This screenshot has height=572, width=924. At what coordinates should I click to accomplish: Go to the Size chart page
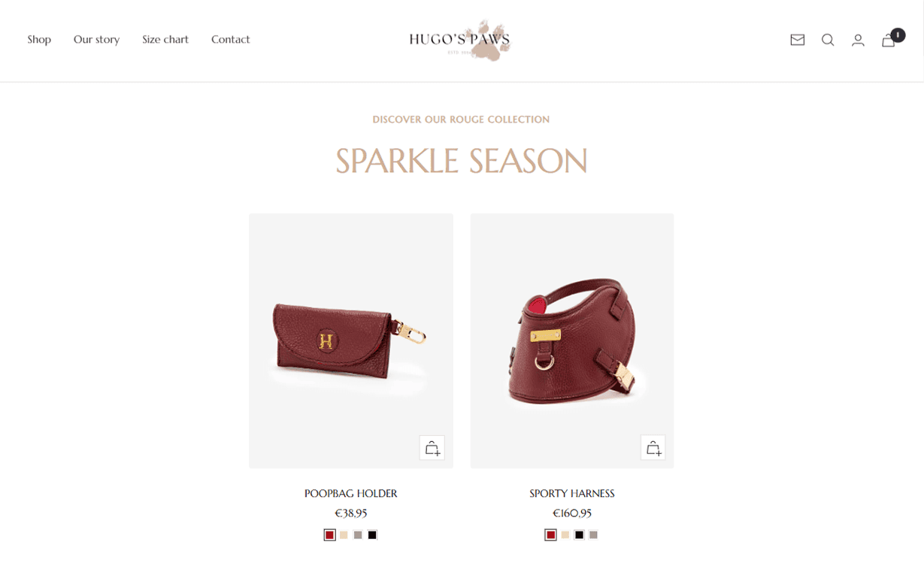(165, 39)
